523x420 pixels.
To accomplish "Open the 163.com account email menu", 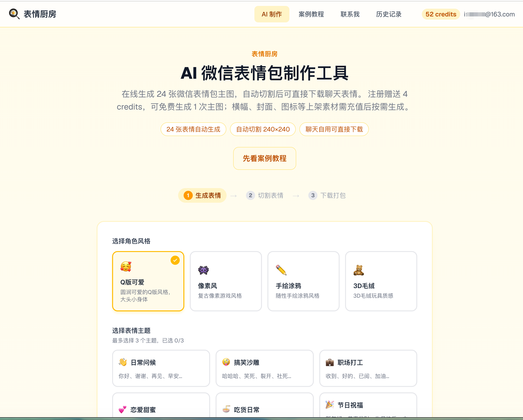I will [489, 14].
